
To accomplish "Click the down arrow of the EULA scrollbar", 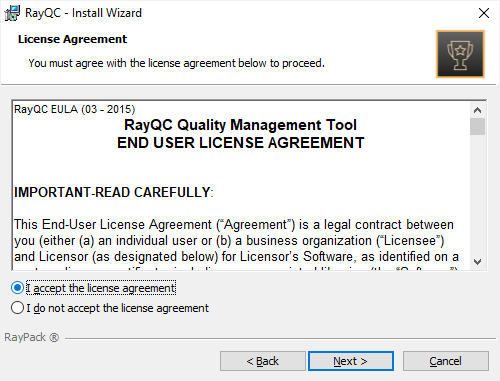I will pos(477,262).
